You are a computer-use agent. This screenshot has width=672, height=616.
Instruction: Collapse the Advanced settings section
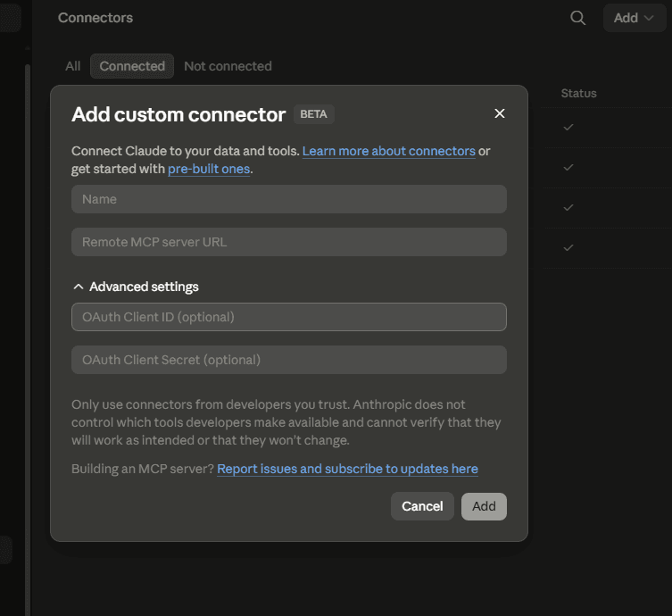click(x=136, y=287)
